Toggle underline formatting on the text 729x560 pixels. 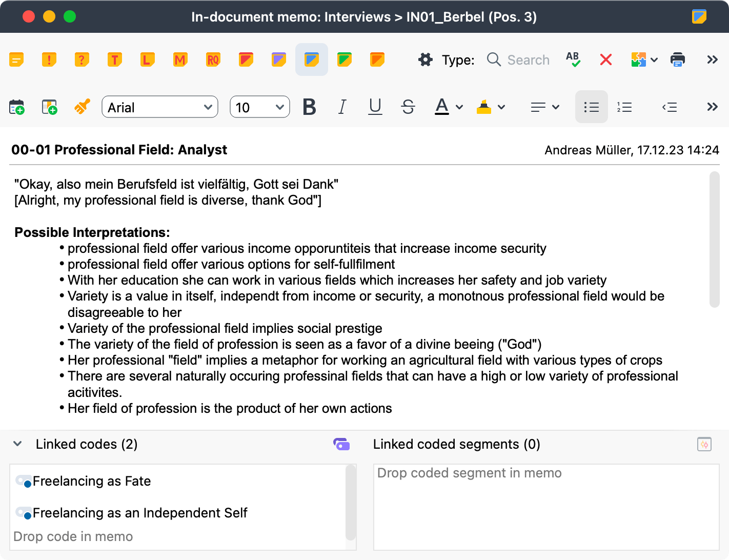coord(375,107)
